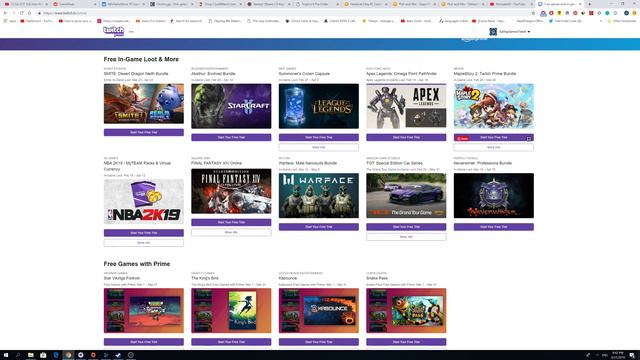The image size is (640, 360).
Task: Click the Twitch Prime logo
Action: [x=113, y=31]
